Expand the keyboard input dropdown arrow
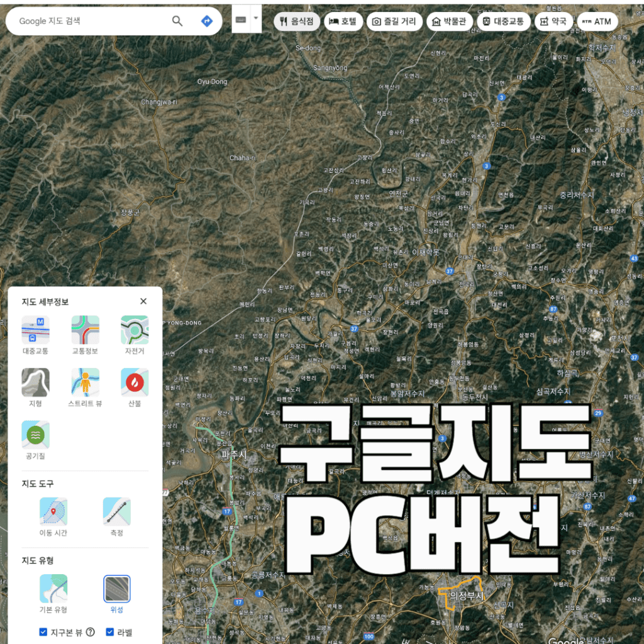Viewport: 644px width, 644px height. 256,18
